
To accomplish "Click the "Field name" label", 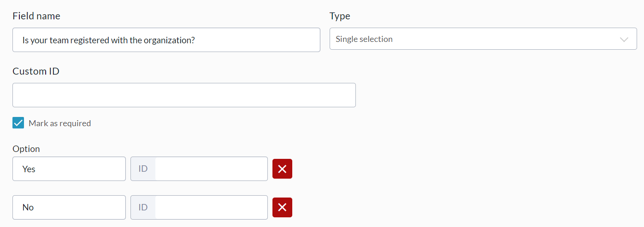I will click(x=36, y=16).
